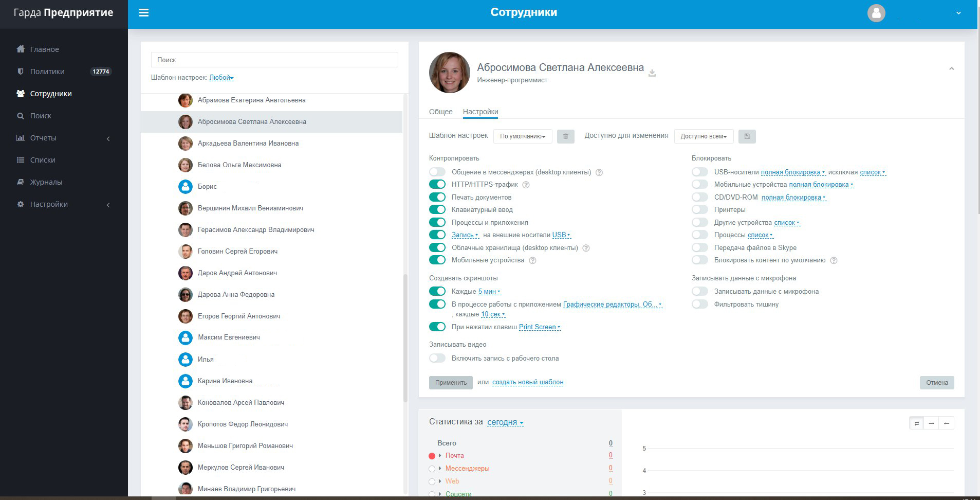
Task: Toggle Общение в мессенджерах switch
Action: coord(437,172)
